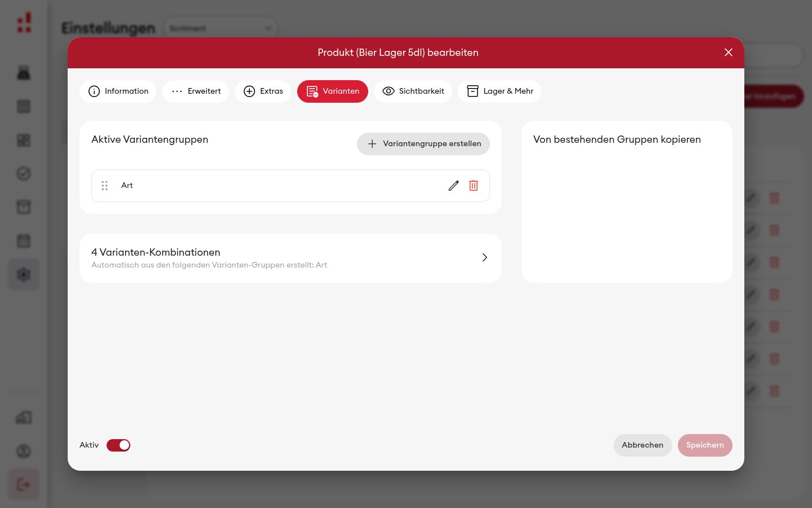This screenshot has width=812, height=508.
Task: Select the Varianten tab
Action: click(333, 91)
